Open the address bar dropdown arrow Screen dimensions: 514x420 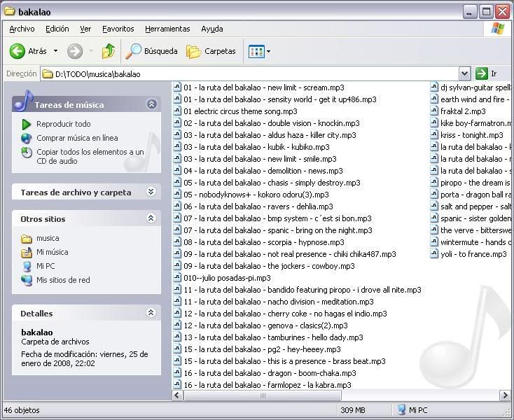coord(464,73)
